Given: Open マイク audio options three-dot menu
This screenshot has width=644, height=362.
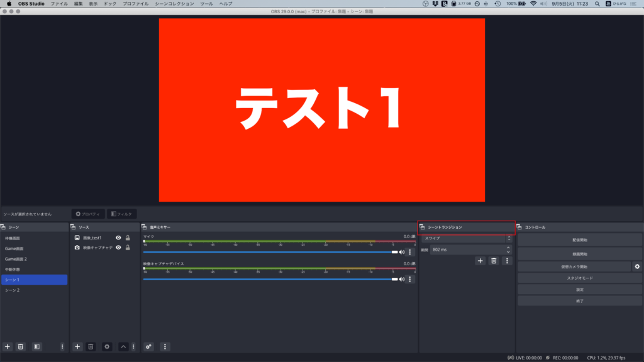Looking at the screenshot, I should 410,252.
